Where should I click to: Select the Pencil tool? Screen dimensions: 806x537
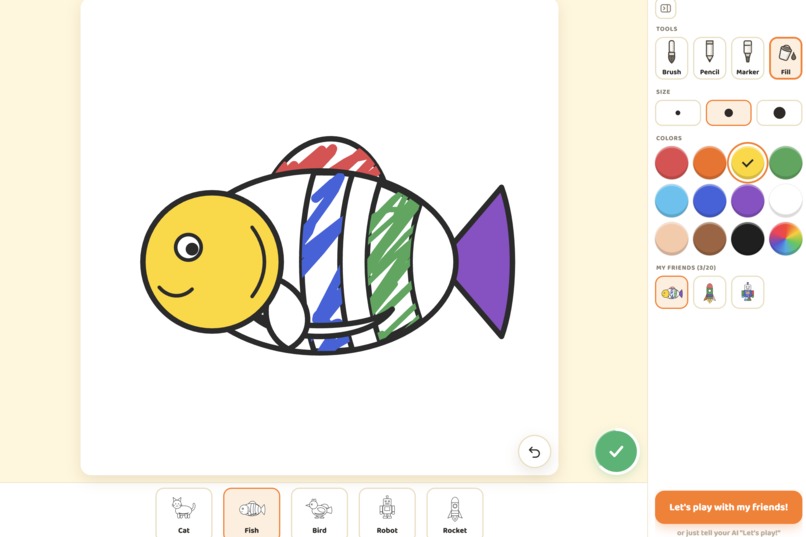click(709, 58)
